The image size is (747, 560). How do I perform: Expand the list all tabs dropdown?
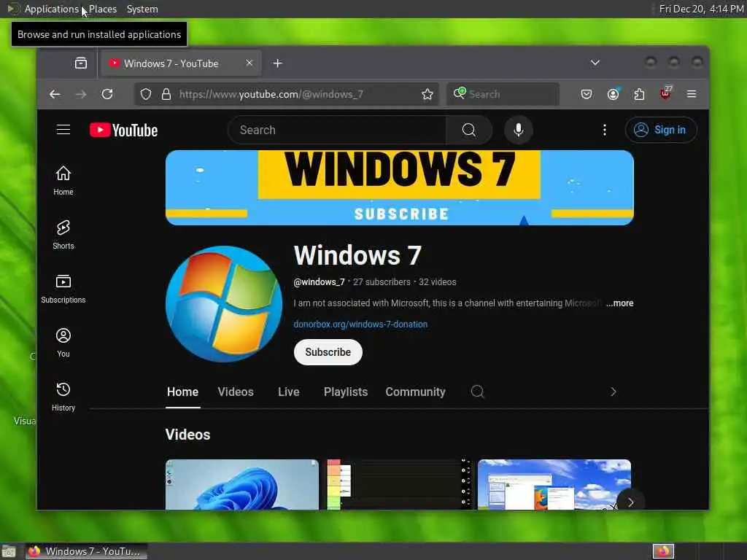tap(595, 63)
